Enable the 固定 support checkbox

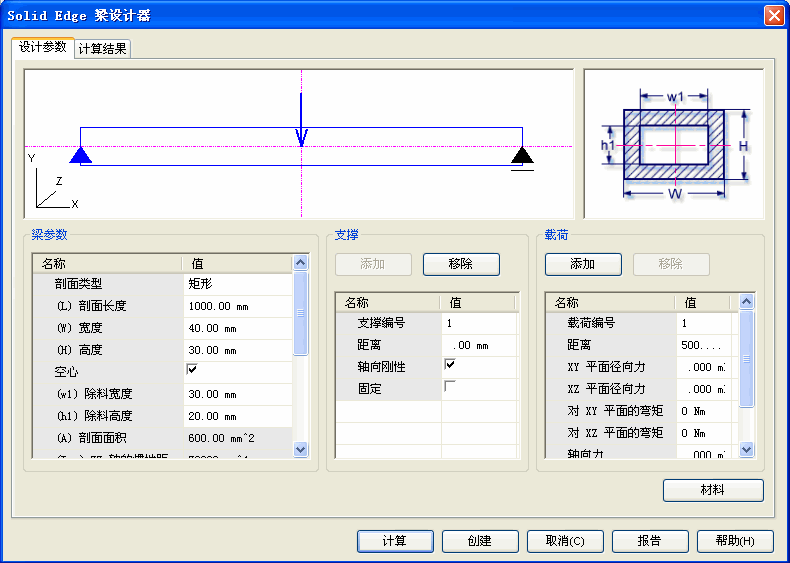click(x=450, y=387)
